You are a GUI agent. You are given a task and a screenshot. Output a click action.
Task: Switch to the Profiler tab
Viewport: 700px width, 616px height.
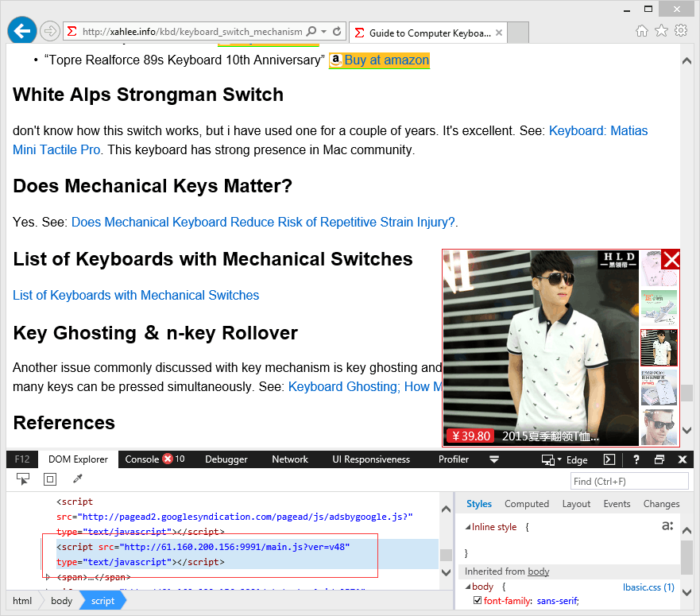click(454, 459)
